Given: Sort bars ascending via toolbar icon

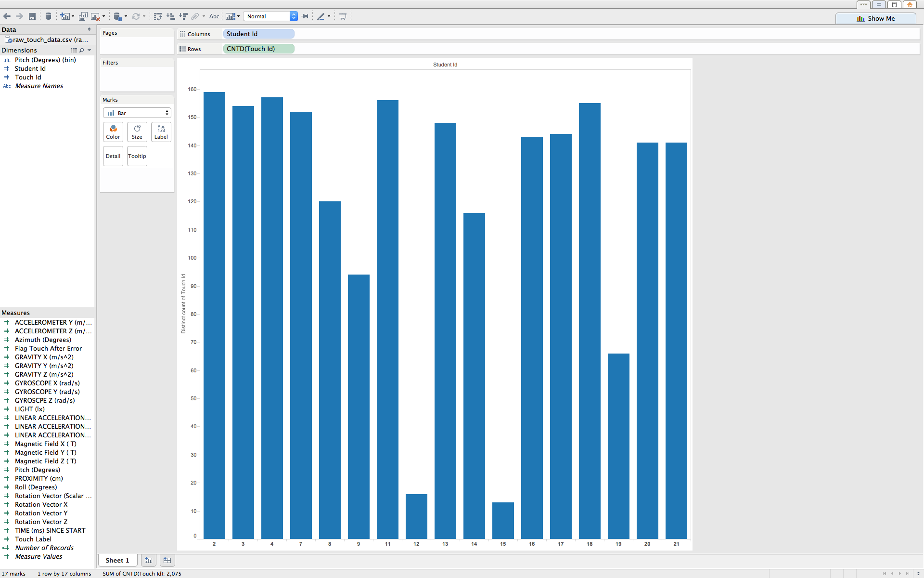Looking at the screenshot, I should pos(170,16).
